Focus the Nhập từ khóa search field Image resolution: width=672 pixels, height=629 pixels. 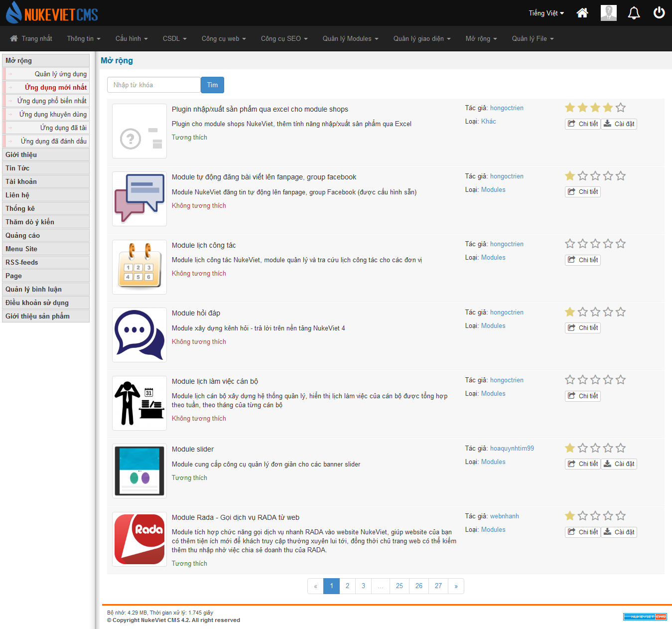coord(154,85)
